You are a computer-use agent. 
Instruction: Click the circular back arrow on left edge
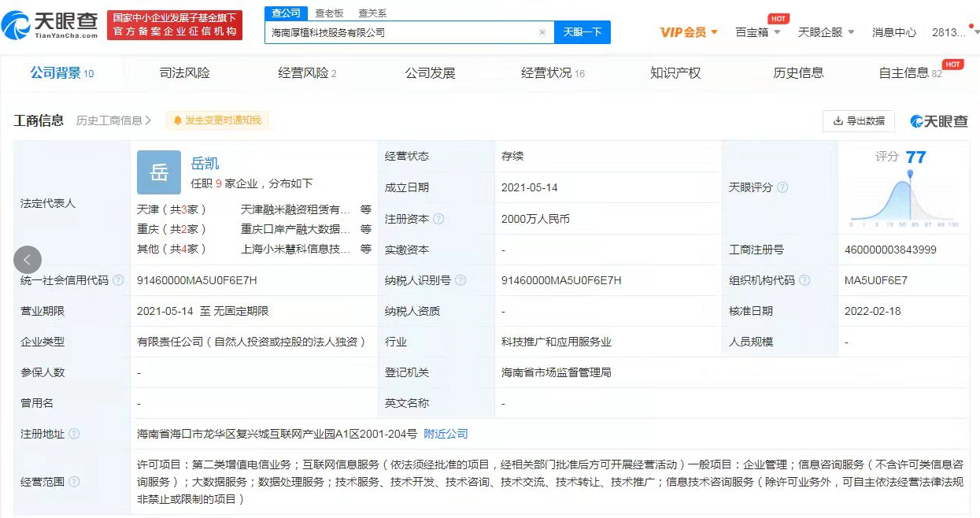click(27, 259)
